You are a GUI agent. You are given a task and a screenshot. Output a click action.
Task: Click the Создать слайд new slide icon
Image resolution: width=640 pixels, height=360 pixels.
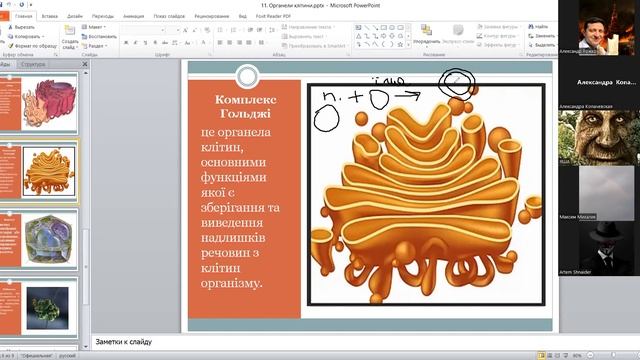point(70,31)
